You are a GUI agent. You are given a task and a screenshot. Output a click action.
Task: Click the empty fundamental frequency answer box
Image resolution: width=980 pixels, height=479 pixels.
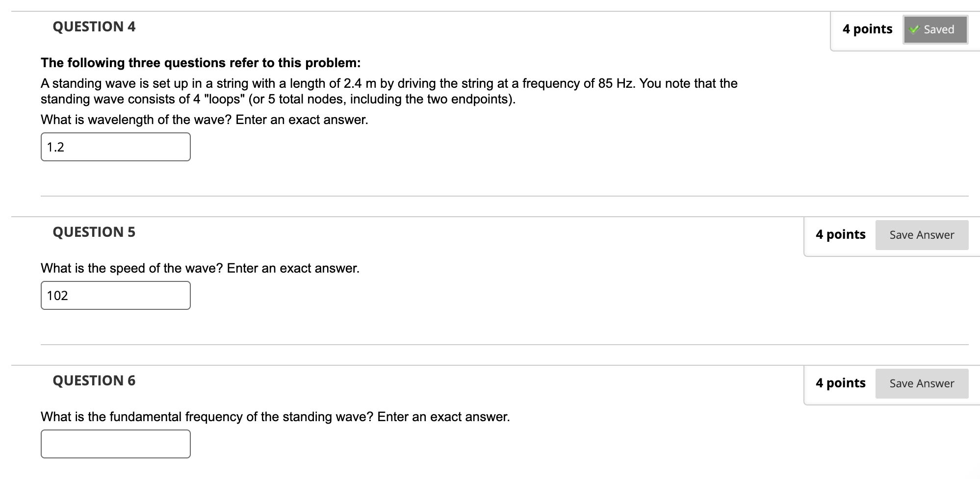(x=115, y=444)
